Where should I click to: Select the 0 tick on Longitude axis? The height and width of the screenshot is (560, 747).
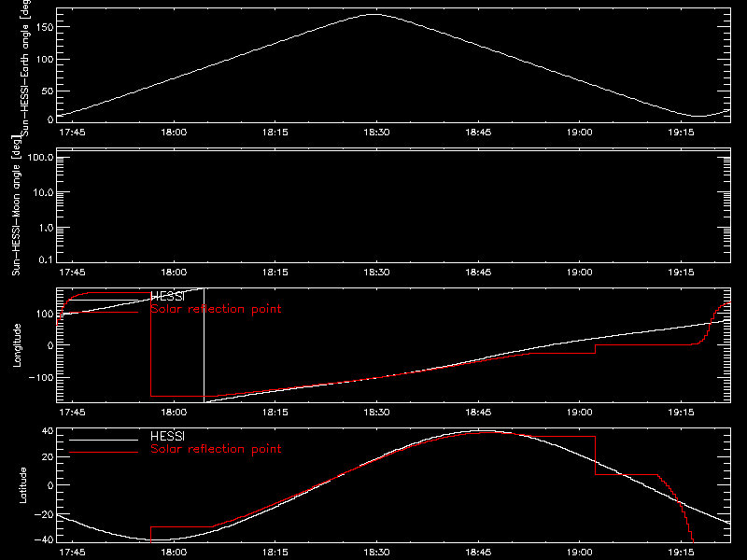(51, 345)
